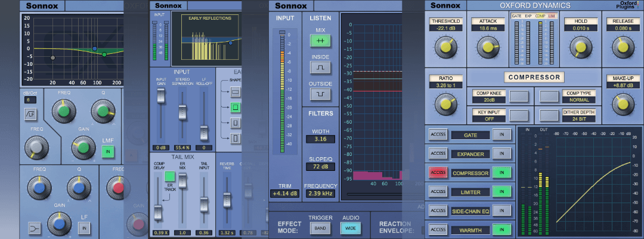Image resolution: width=644 pixels, height=239 pixels.
Task: Set Audio effect mode to WIDE
Action: tap(351, 228)
